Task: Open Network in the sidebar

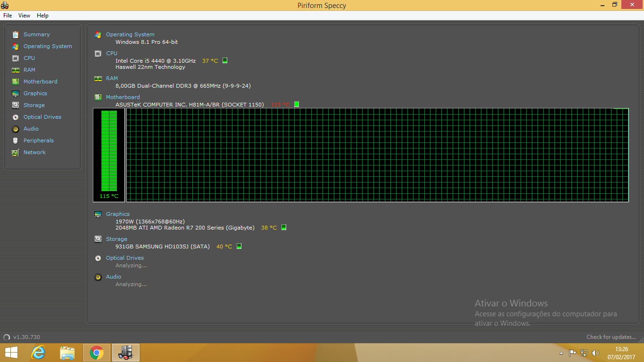Action: [34, 152]
